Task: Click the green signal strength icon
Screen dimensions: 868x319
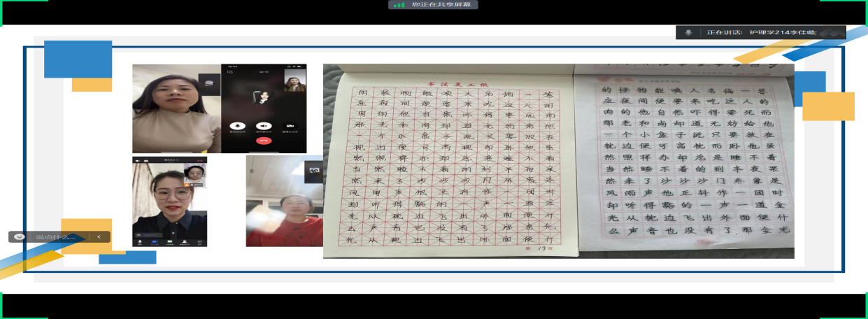Action: click(x=399, y=5)
